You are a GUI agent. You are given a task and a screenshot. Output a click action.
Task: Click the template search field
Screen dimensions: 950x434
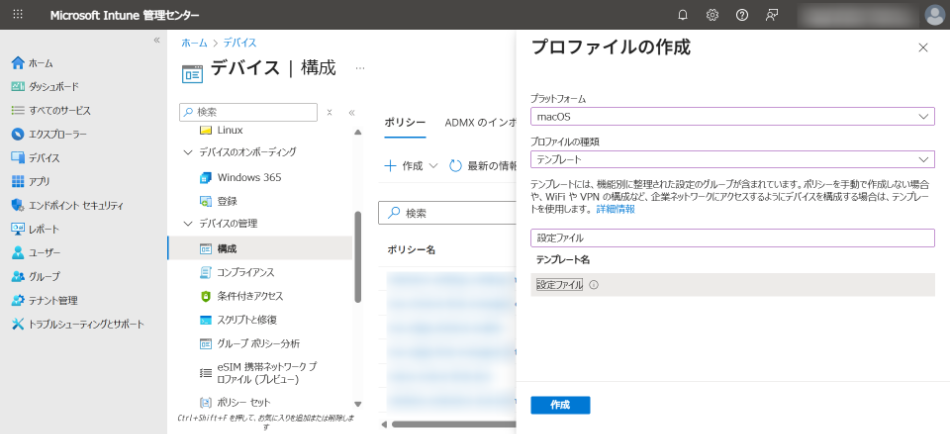[x=732, y=238]
